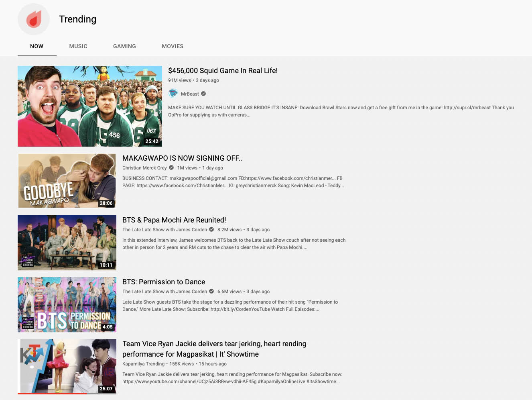Click red watch progress bar on Showtime thumbnail
The height and width of the screenshot is (400, 532).
[x=52, y=393]
